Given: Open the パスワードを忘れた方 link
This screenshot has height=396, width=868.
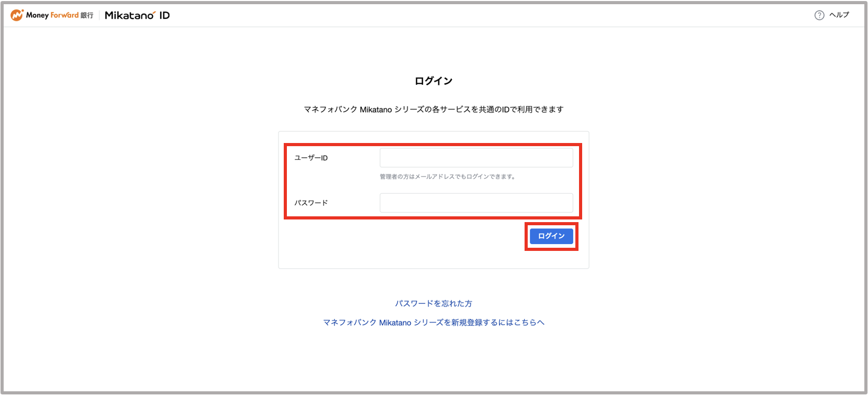Looking at the screenshot, I should pos(433,303).
